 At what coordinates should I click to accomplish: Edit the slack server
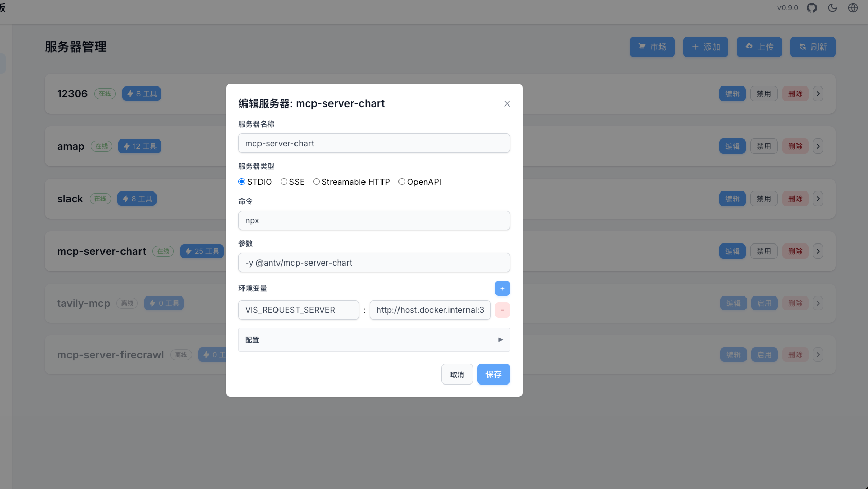coord(733,199)
